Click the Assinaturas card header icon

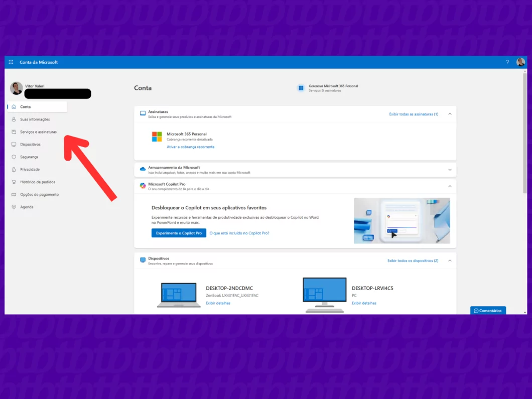(143, 113)
